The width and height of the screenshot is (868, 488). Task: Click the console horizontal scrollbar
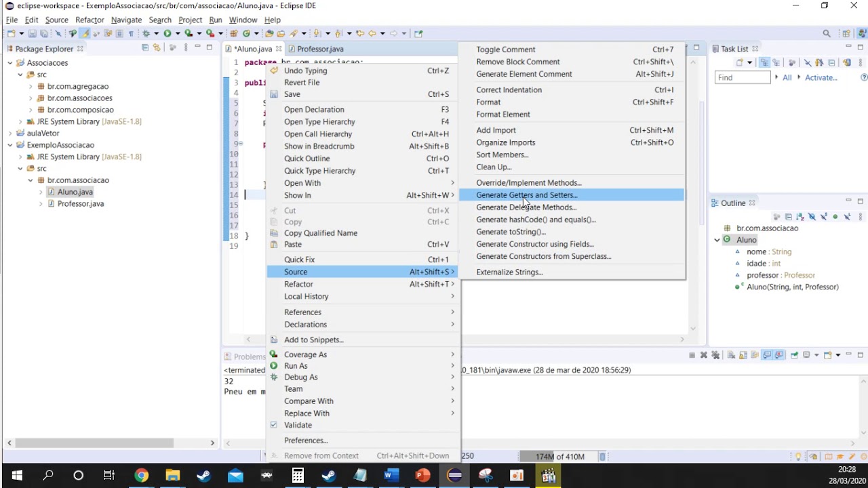click(x=539, y=443)
